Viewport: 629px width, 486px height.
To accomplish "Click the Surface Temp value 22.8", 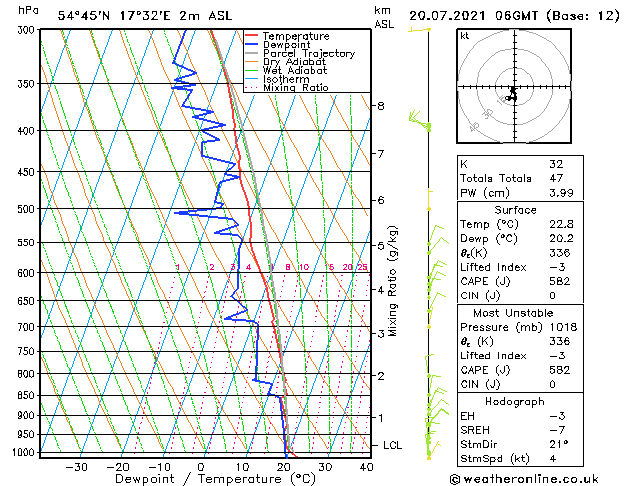I will click(561, 224).
